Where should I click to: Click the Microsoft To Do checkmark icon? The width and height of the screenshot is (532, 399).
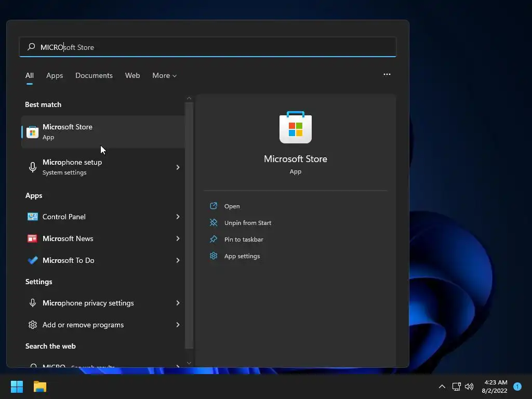coord(33,260)
